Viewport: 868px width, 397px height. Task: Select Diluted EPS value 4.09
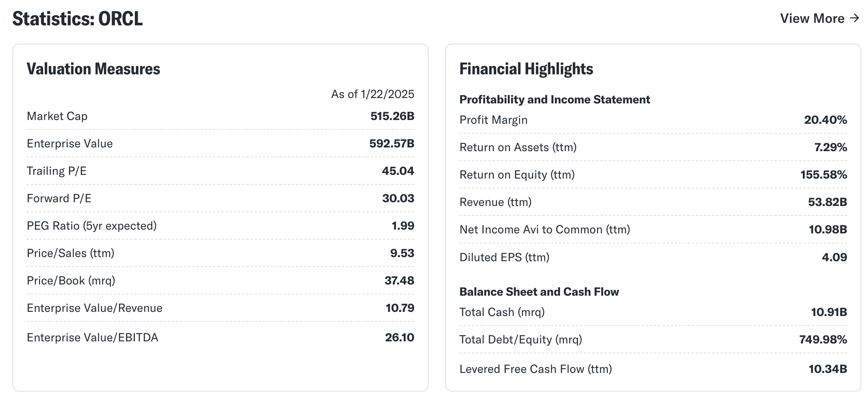point(834,257)
